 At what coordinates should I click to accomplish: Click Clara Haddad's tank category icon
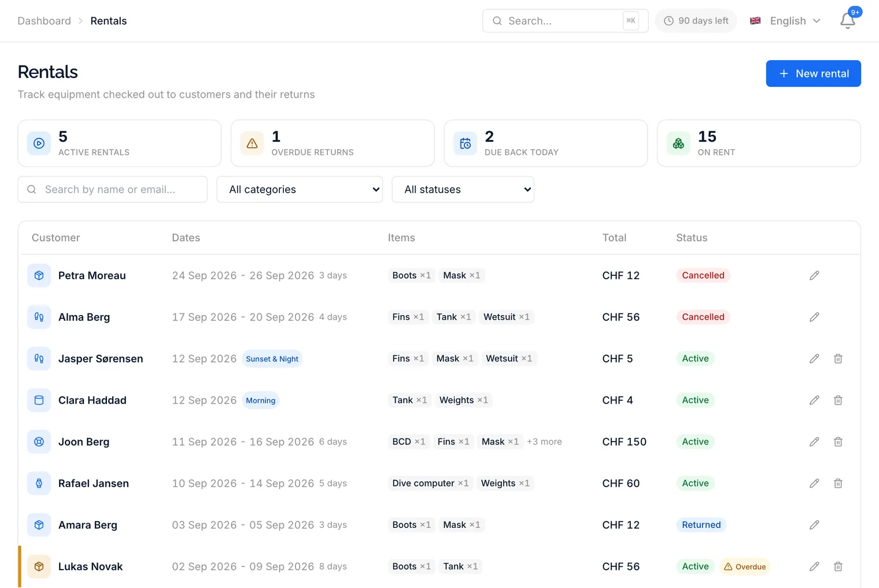(x=39, y=400)
